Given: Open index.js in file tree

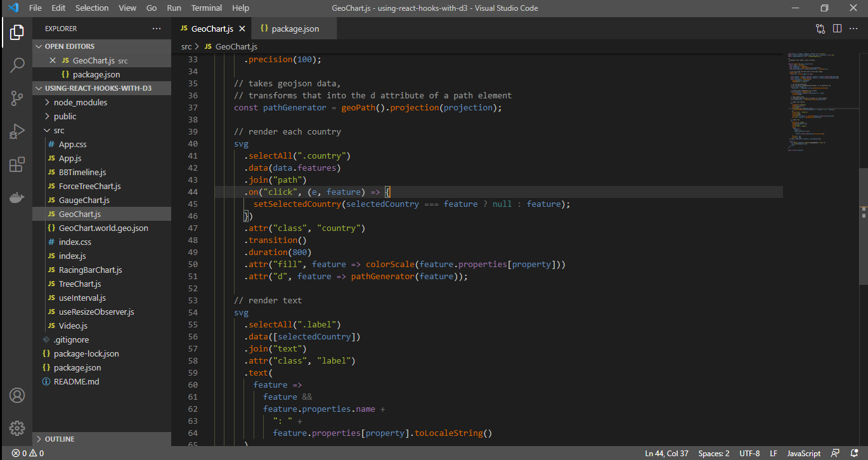Looking at the screenshot, I should tap(101, 256).
